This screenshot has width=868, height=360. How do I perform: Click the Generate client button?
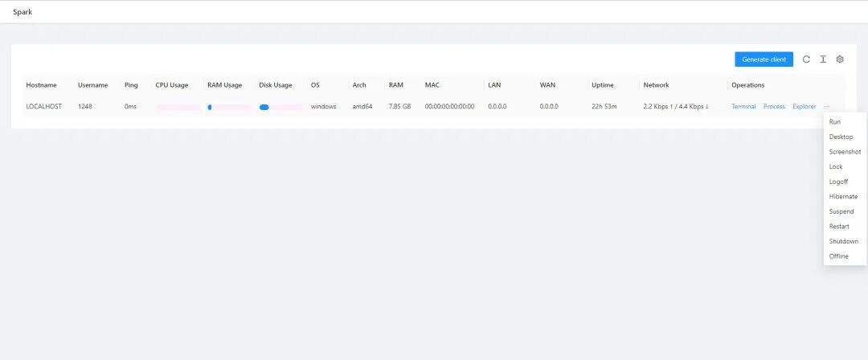click(x=764, y=59)
